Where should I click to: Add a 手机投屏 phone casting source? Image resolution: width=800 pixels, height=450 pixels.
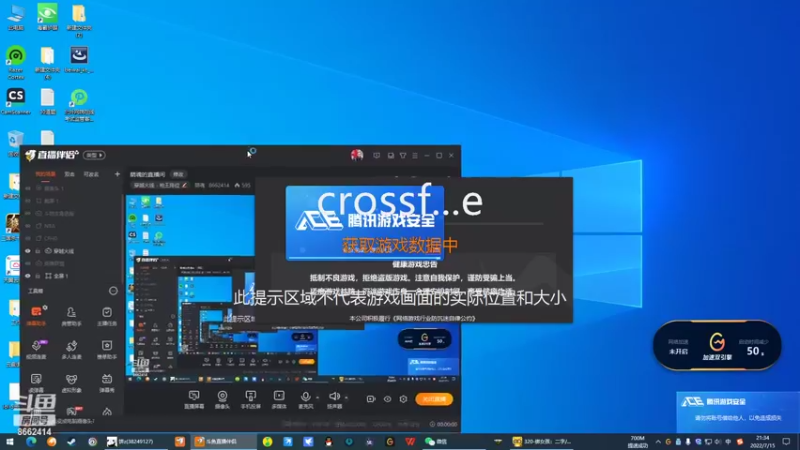coord(251,399)
